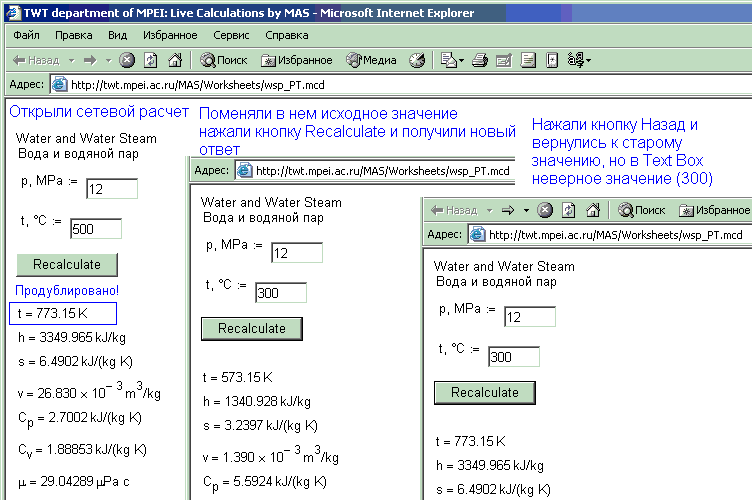Click the p, MPa field in the right inset page

tap(530, 316)
